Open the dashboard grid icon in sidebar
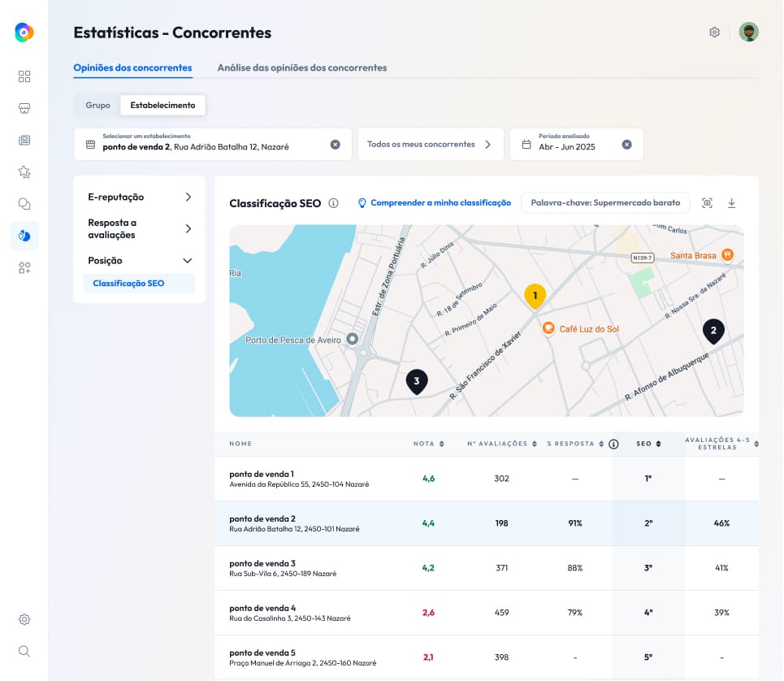The image size is (784, 681). click(24, 76)
